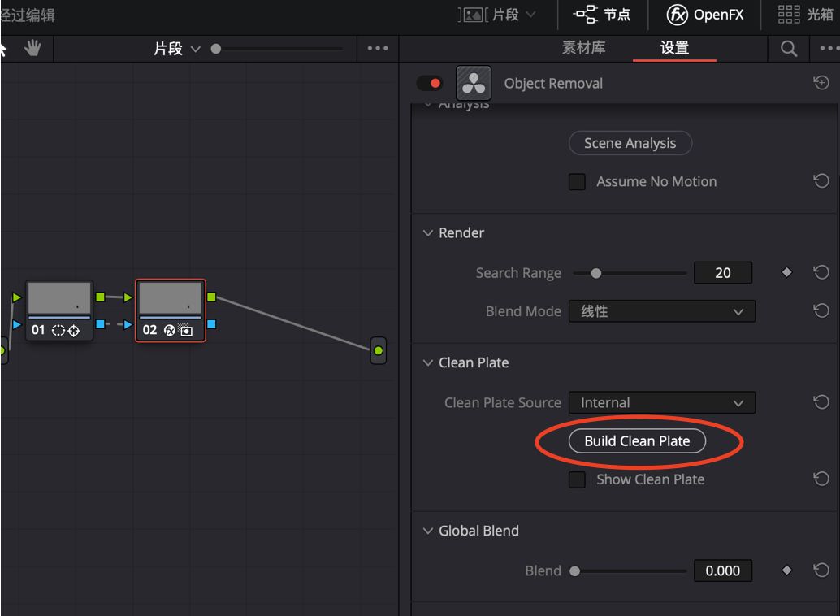Open the Clean Plate Source dropdown
This screenshot has width=840, height=616.
[661, 402]
